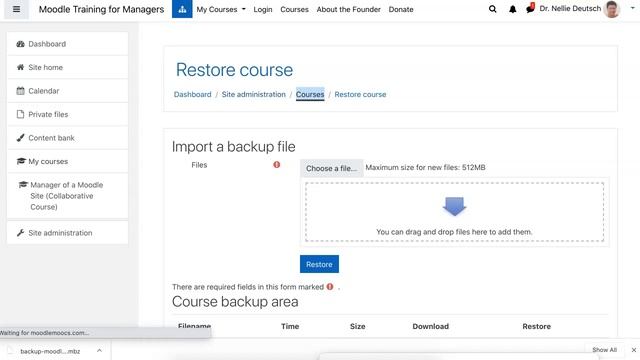This screenshot has width=640, height=360.
Task: Open About the Founder menu item
Action: [349, 9]
